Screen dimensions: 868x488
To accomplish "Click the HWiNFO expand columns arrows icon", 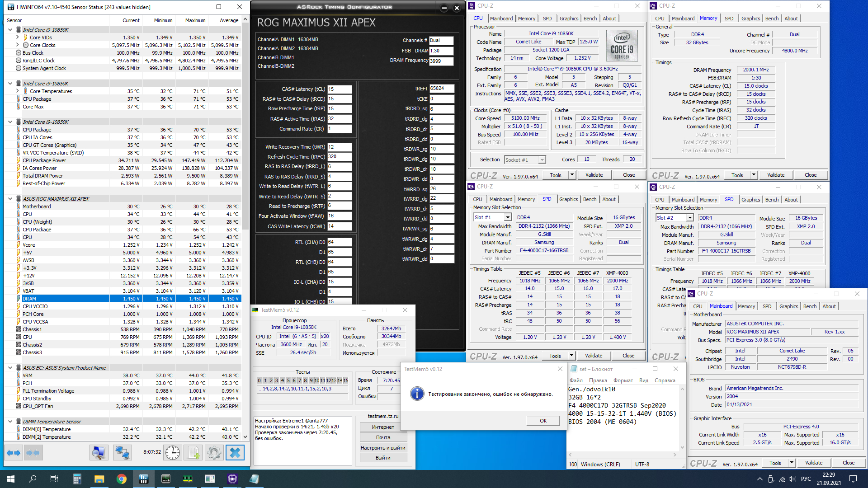I will tap(14, 453).
